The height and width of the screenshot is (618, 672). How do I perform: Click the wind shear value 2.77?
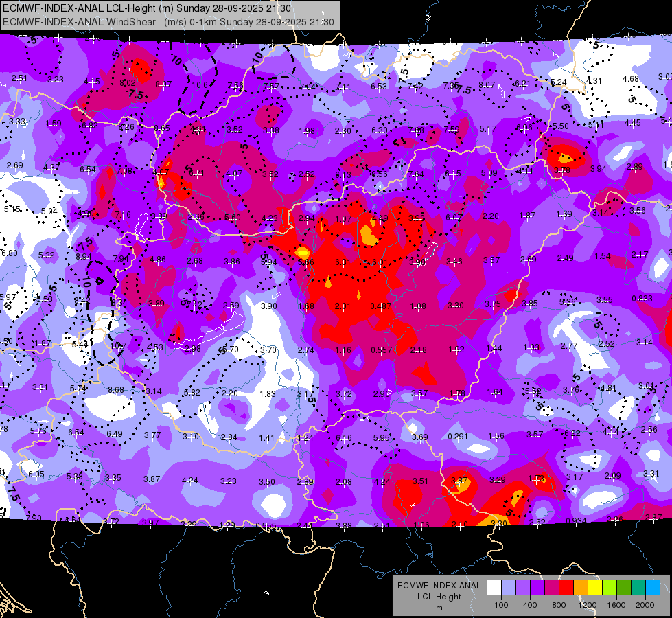[569, 345]
